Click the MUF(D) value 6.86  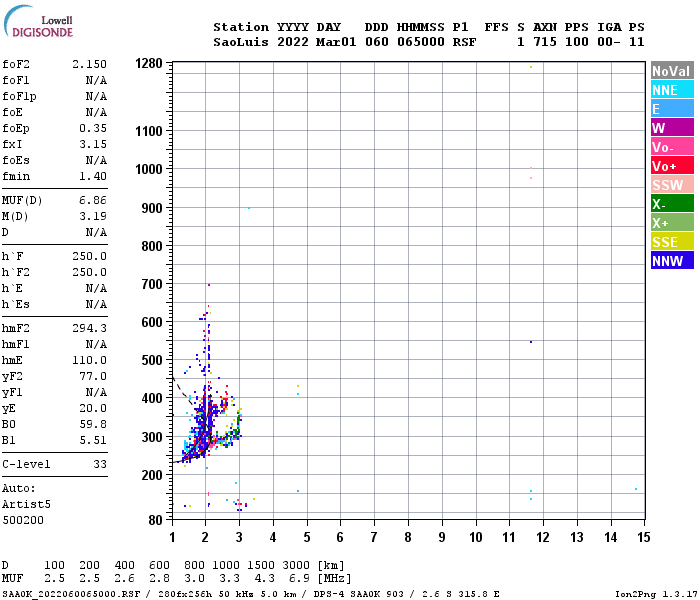coord(93,200)
